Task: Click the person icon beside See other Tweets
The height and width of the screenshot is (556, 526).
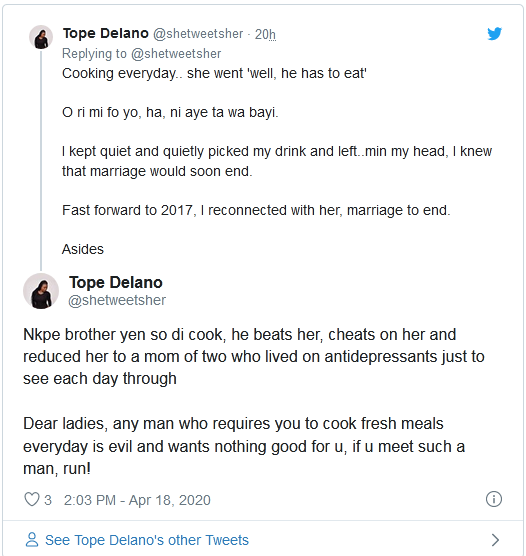Action: [x=32, y=540]
